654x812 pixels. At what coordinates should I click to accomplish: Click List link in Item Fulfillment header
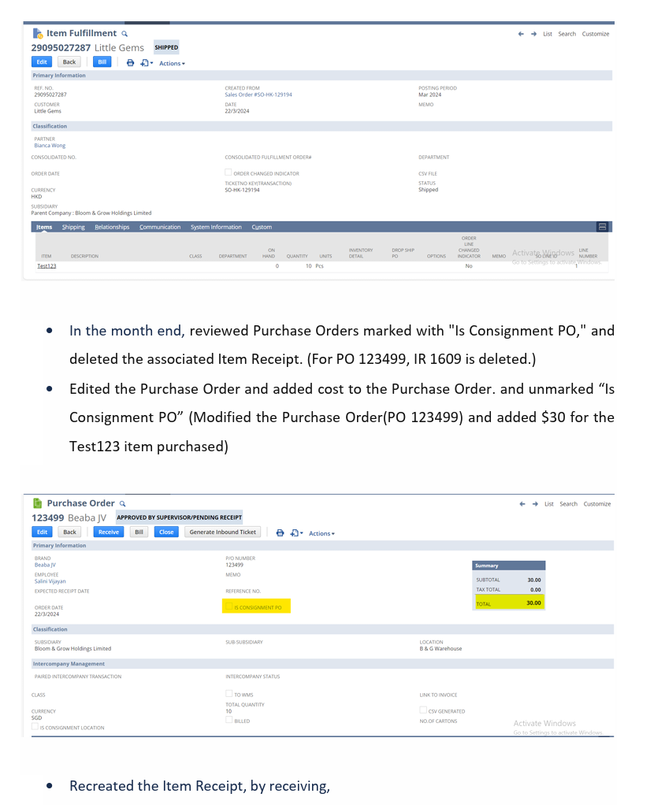point(548,34)
